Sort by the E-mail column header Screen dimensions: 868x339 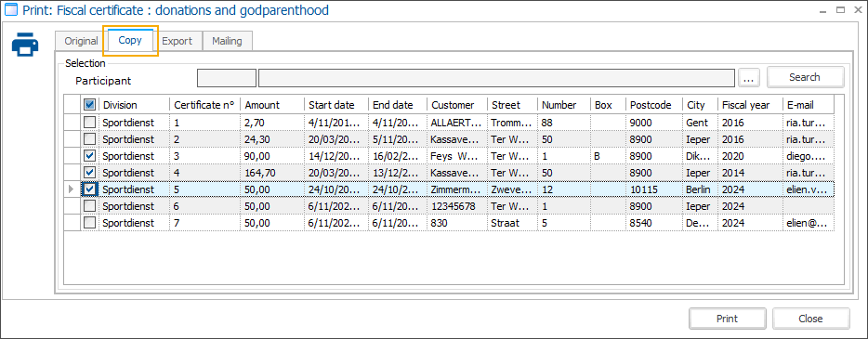coord(809,105)
